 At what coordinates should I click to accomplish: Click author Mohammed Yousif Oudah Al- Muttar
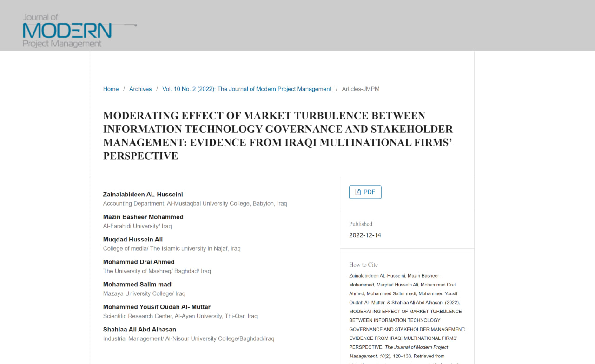[x=157, y=307]
